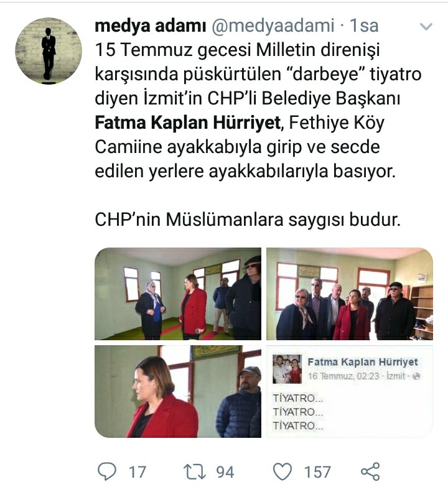Open the TİYATRO post screenshot thumbnail

[x=350, y=391]
